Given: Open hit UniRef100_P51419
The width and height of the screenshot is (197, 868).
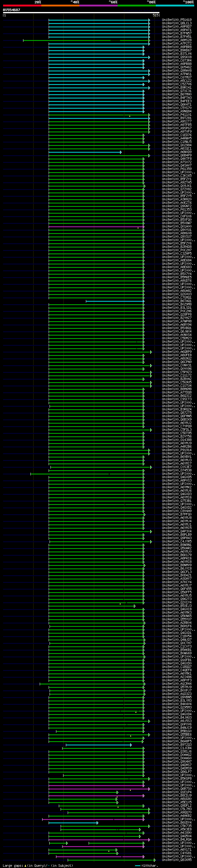Looking at the screenshot, I should (x=177, y=20).
